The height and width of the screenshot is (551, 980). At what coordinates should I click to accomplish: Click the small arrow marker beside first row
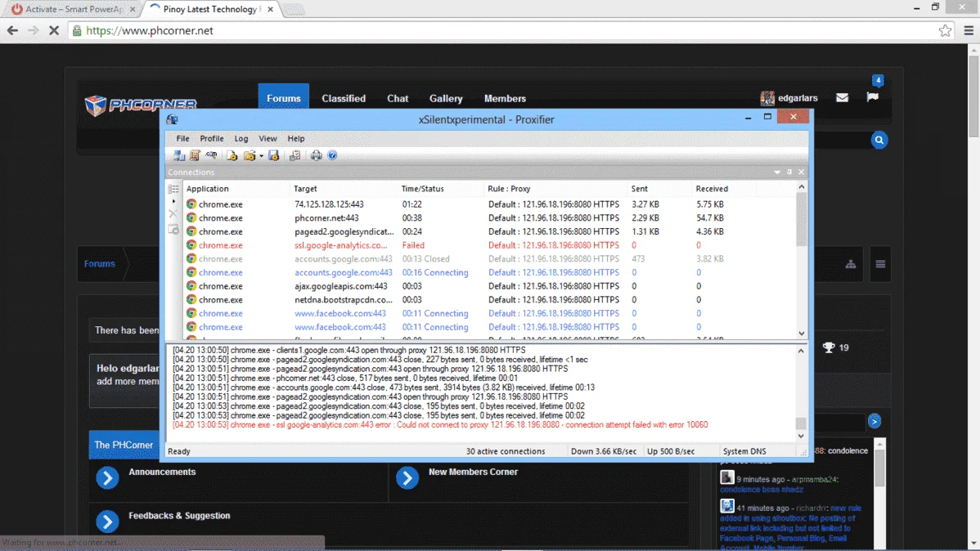click(x=173, y=202)
